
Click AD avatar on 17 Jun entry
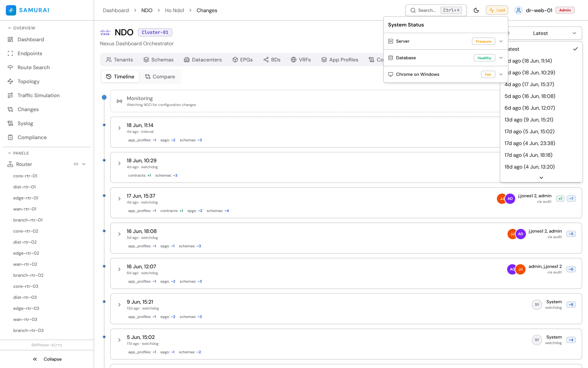[510, 199]
